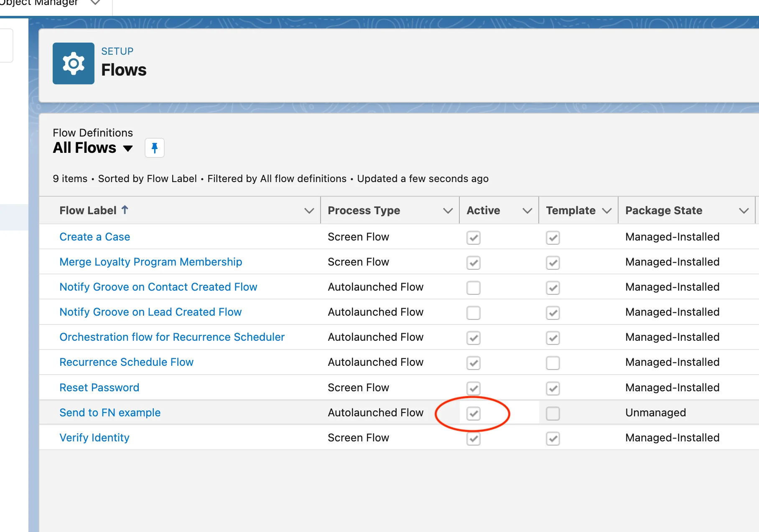Click the Setup gear icon
Viewport: 759px width, 532px height.
click(73, 63)
